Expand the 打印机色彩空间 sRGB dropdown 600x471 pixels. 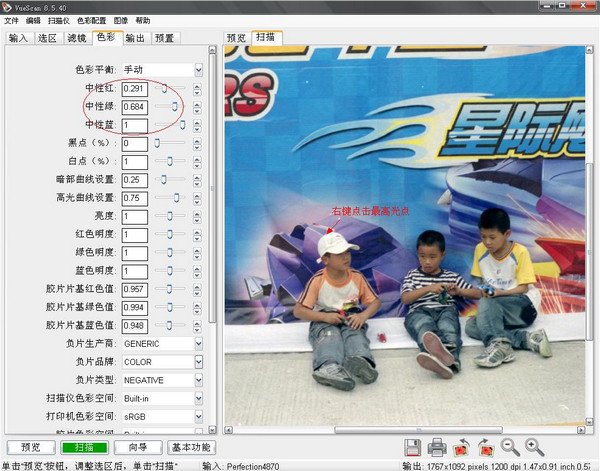click(x=198, y=417)
